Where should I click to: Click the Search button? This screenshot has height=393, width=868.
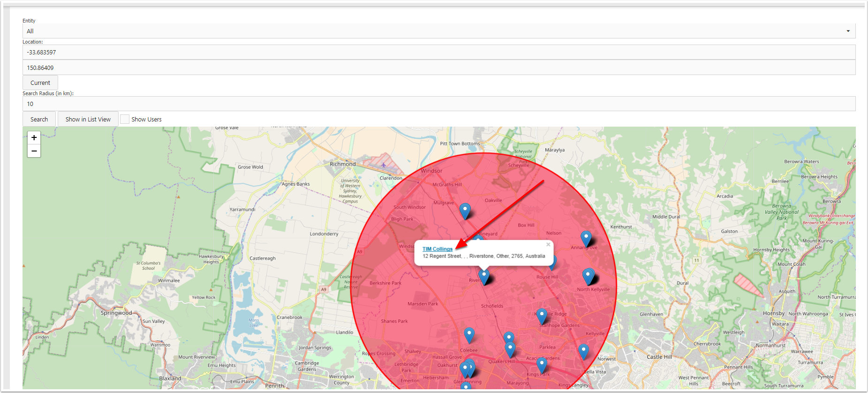pos(39,119)
